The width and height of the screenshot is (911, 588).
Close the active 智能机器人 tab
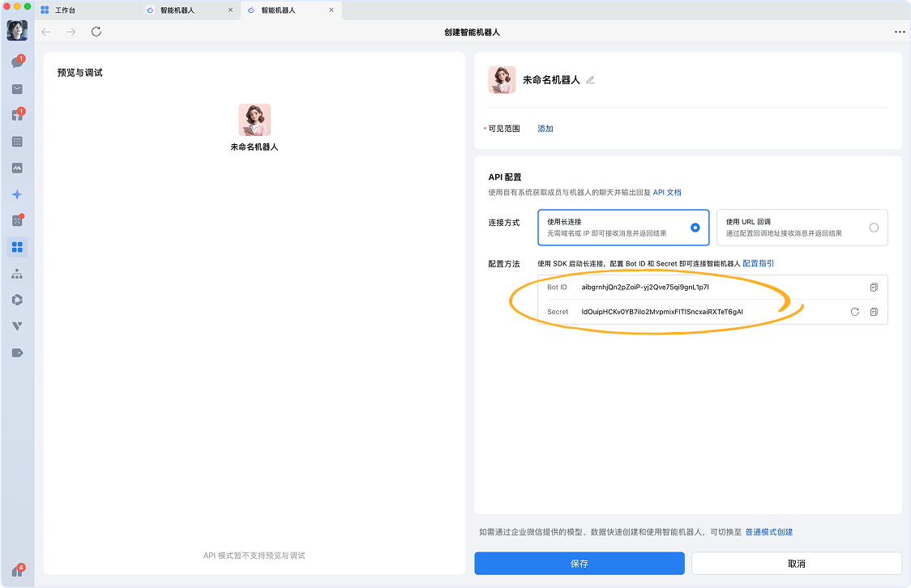[331, 11]
